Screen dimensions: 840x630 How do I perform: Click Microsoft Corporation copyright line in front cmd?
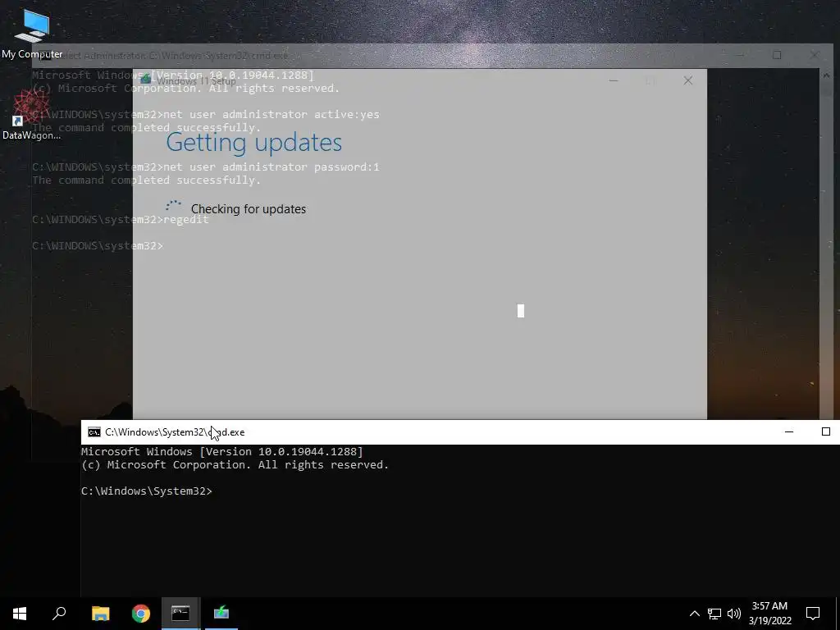pos(235,465)
